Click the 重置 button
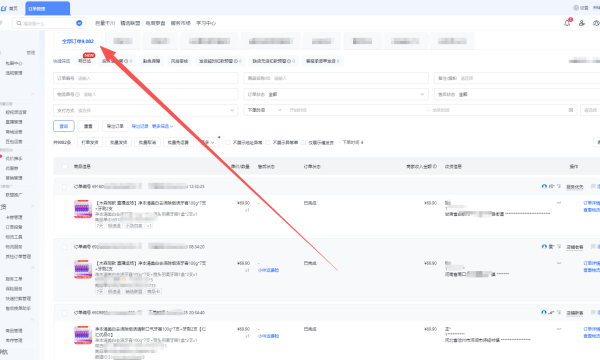Image resolution: width=600 pixels, height=360 pixels. (88, 126)
